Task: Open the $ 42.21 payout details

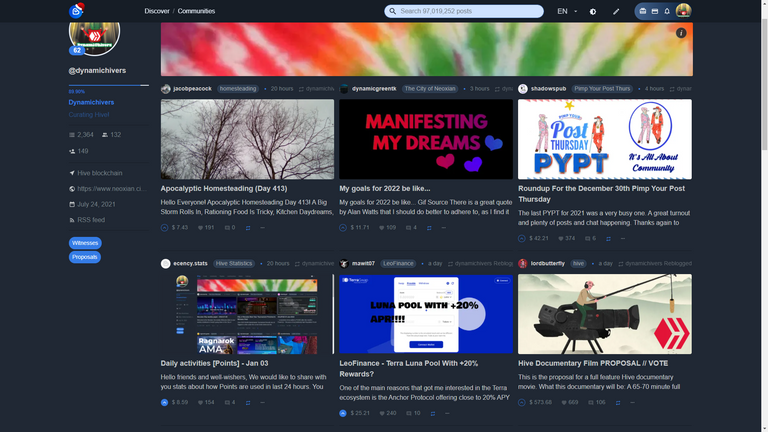Action: point(538,239)
